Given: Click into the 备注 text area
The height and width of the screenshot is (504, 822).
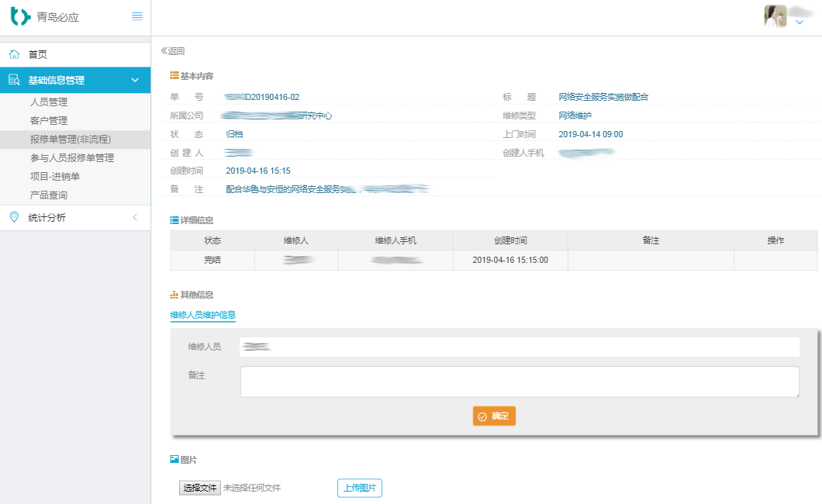Looking at the screenshot, I should point(520,381).
